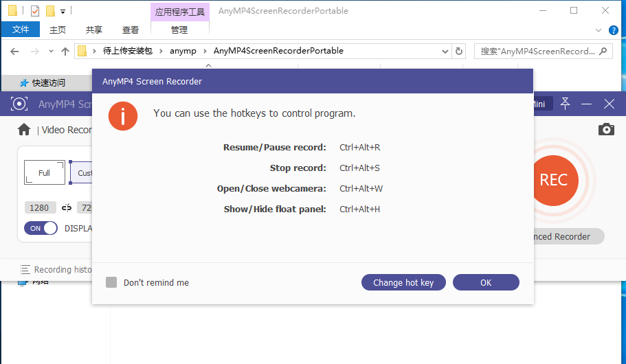Image resolution: width=626 pixels, height=364 pixels.
Task: Click the quick access new folder icon
Action: coord(50,11)
